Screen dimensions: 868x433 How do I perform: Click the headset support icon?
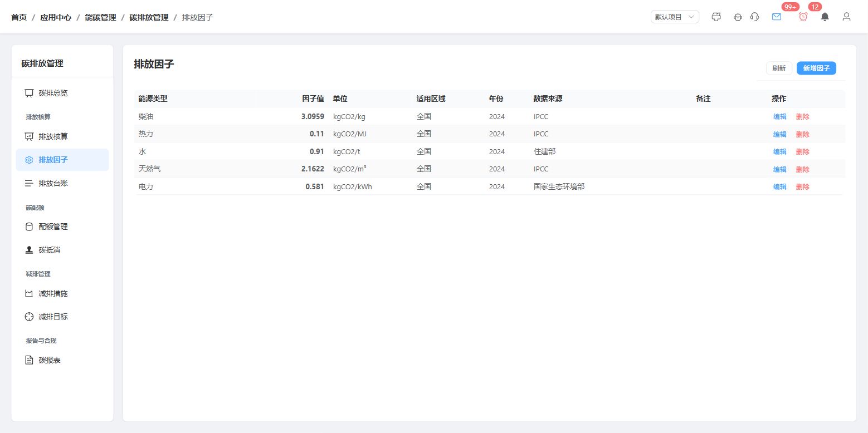point(755,17)
